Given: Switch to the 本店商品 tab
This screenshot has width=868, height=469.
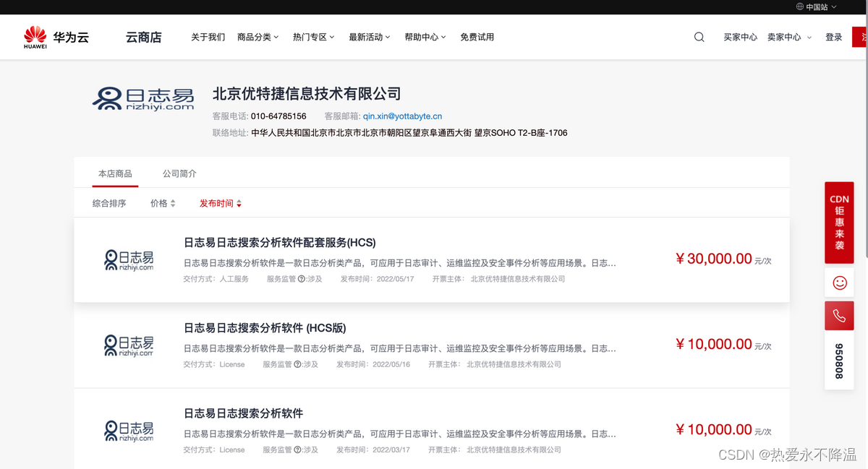Looking at the screenshot, I should (115, 173).
